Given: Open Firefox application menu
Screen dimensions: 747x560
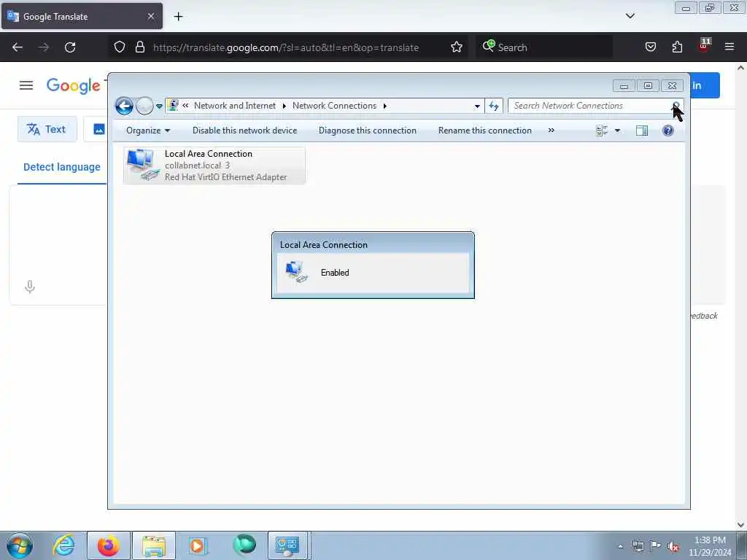Looking at the screenshot, I should coord(729,47).
